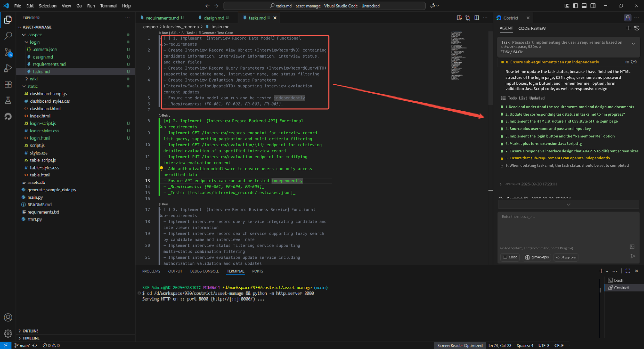Toggle primary side bar layout button
This screenshot has width=644, height=349.
point(575,6)
